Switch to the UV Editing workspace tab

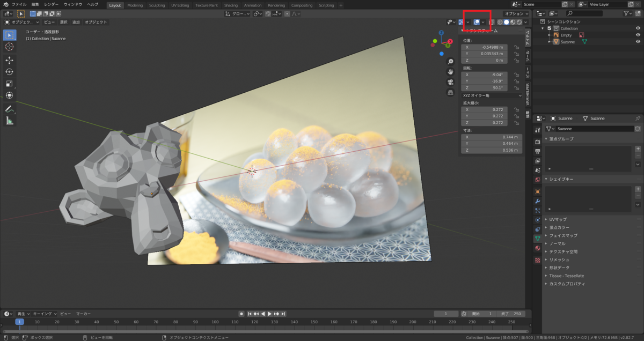[x=180, y=5]
